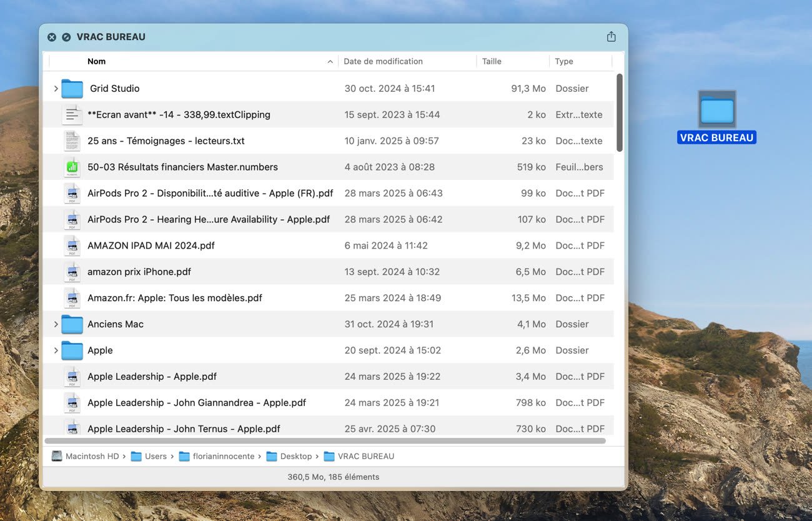
Task: Select name 50-03 Résultats financiers Master.numbers
Action: [x=182, y=167]
